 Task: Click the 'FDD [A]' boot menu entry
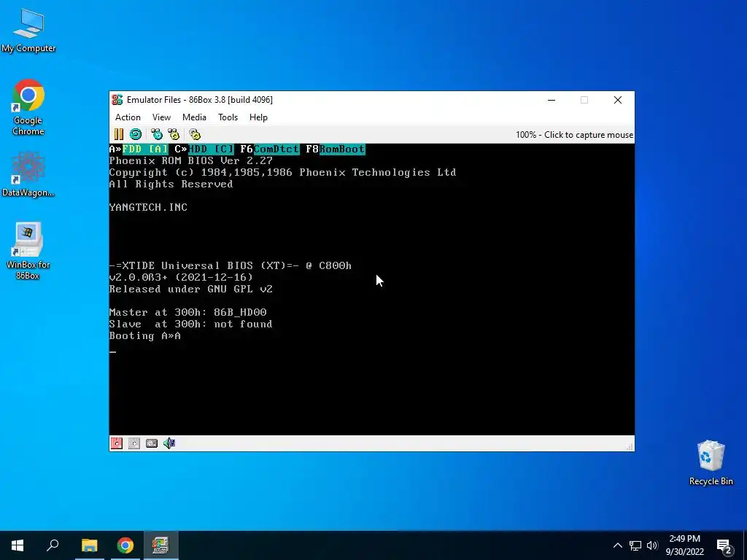[x=145, y=149]
